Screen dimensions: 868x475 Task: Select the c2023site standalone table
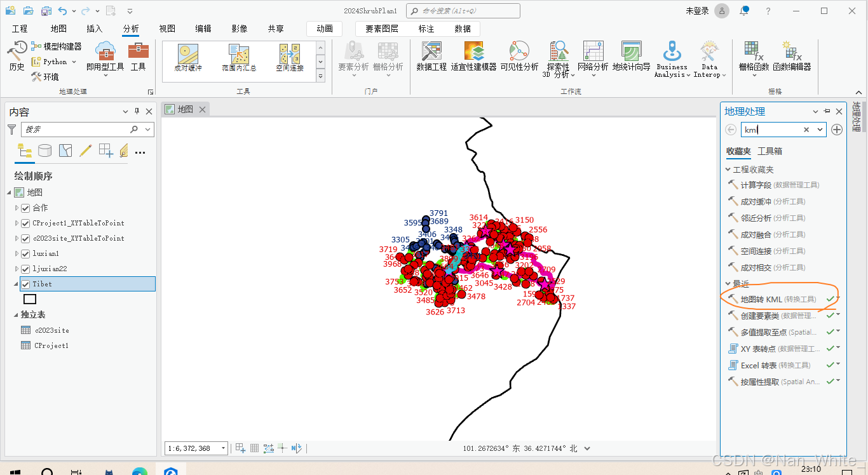coord(51,330)
